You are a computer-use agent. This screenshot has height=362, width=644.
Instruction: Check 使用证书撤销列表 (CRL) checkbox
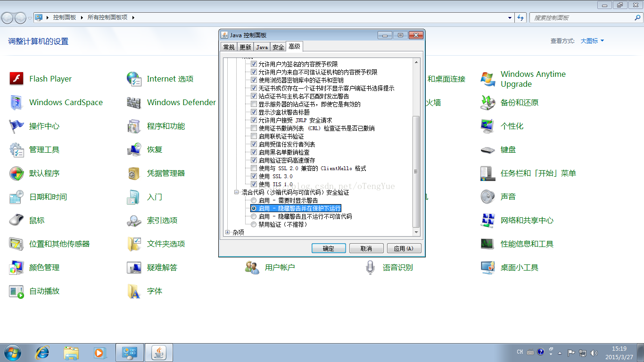coord(254,128)
